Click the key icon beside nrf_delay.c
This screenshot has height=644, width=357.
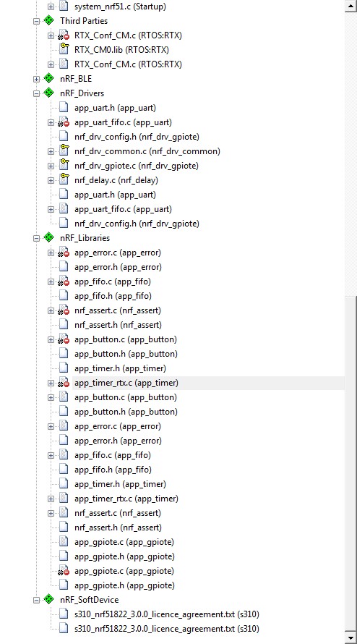pyautogui.click(x=64, y=180)
